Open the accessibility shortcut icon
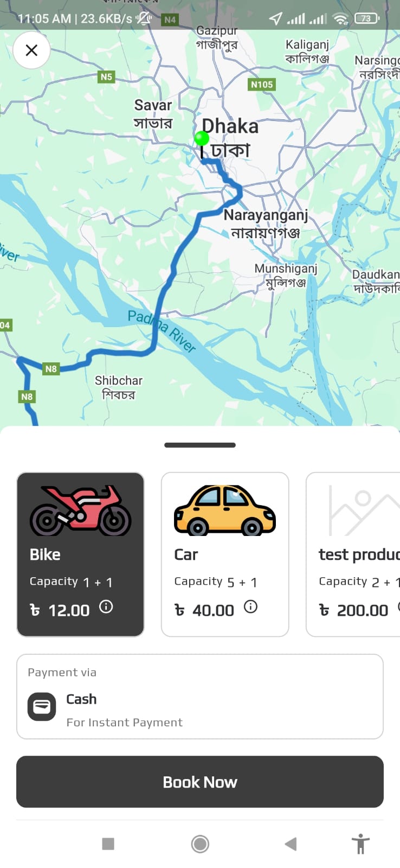The height and width of the screenshot is (868, 400). pyautogui.click(x=360, y=844)
